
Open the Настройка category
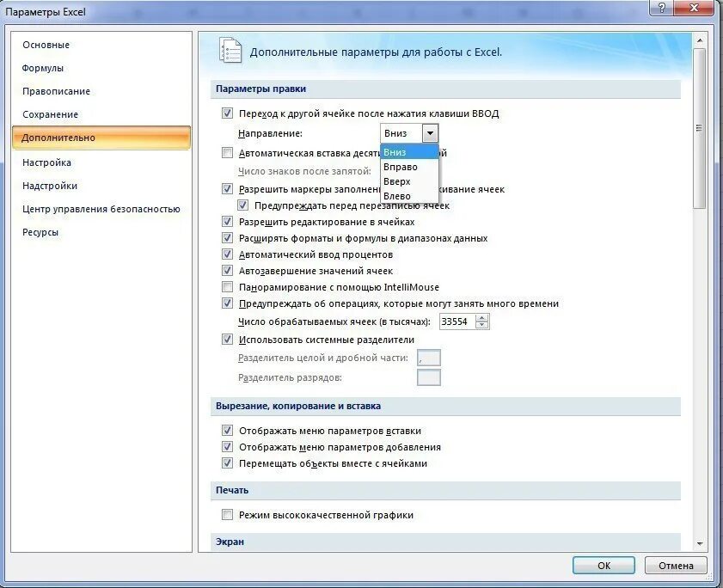[46, 162]
